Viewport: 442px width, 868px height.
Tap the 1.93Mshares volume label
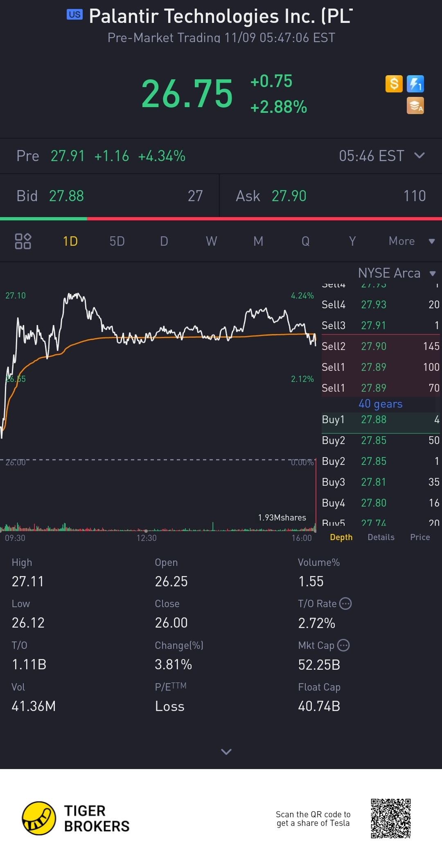tap(282, 517)
